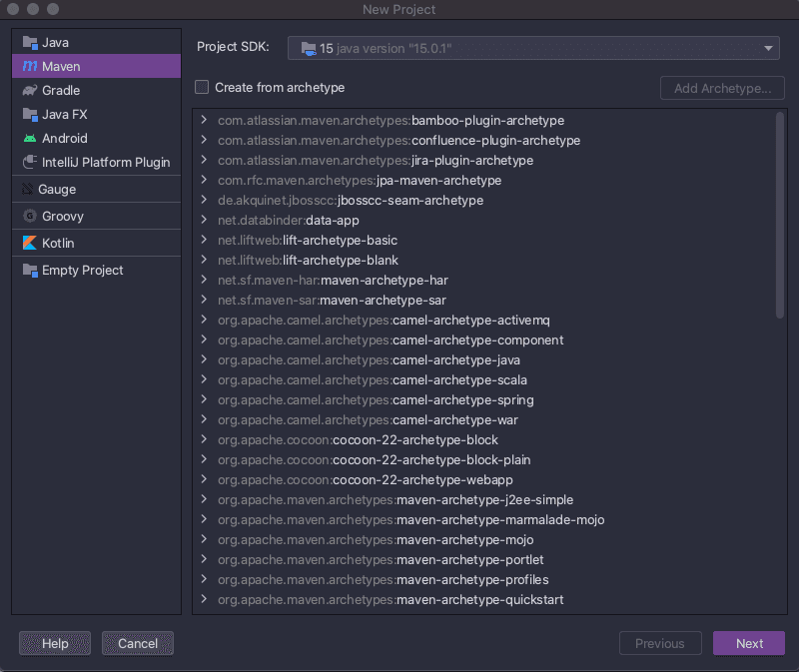Expand the maven-archetype-quickstart entry
Screen dimensions: 799x672
click(204, 599)
